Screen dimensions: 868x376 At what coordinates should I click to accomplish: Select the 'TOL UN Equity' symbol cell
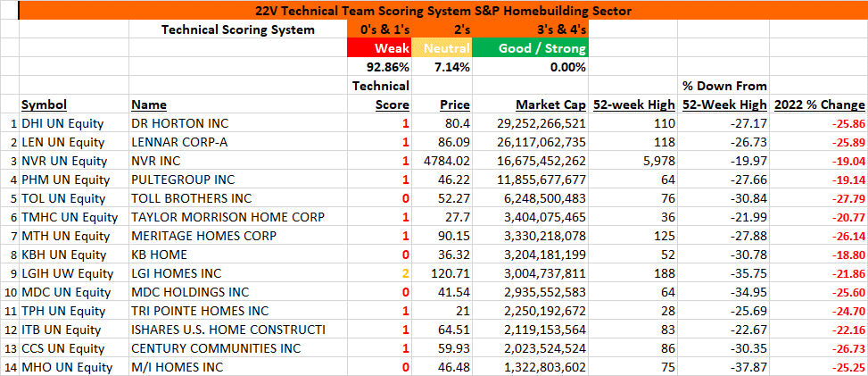tap(74, 198)
